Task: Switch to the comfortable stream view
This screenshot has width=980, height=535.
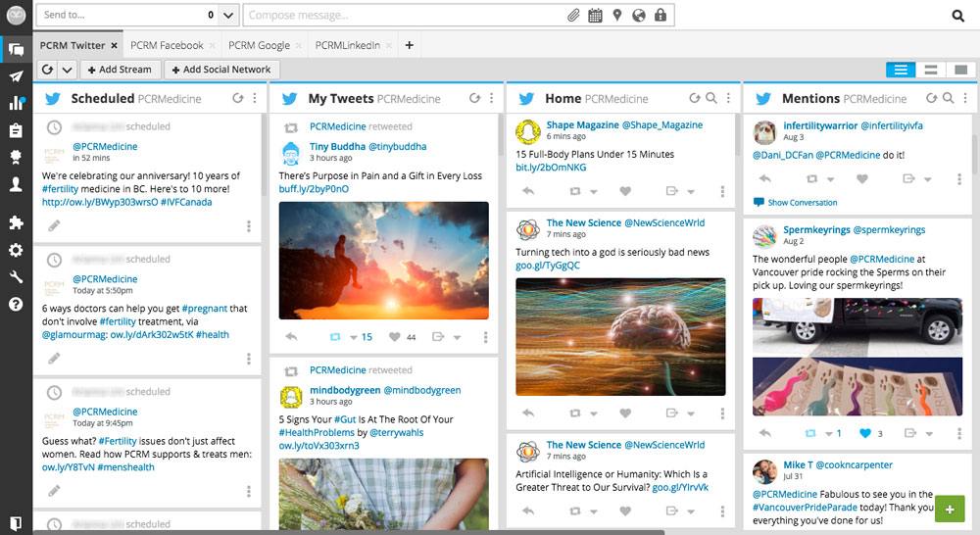Action: click(x=960, y=70)
